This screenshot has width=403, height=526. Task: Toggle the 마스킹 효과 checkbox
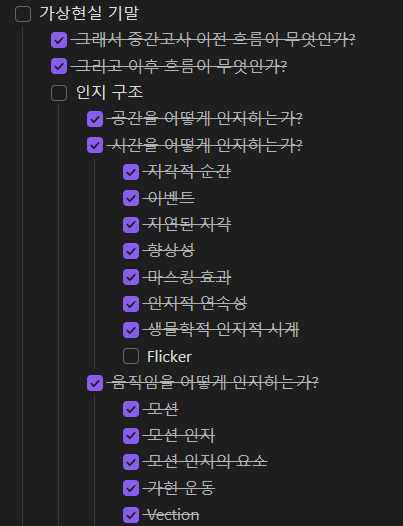(131, 277)
